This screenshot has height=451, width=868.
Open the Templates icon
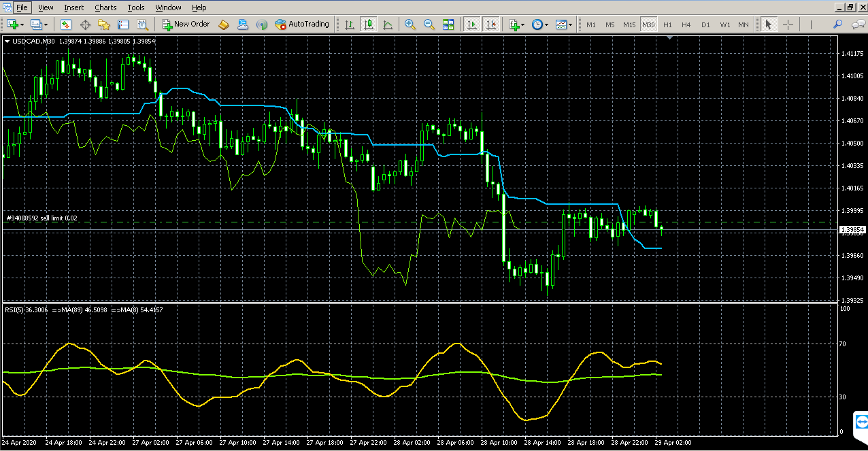561,24
